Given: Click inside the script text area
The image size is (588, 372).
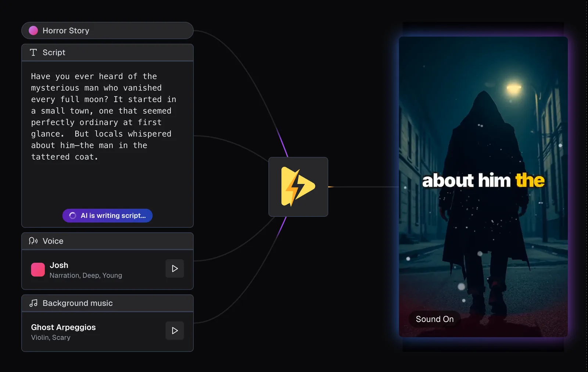Looking at the screenshot, I should [x=107, y=144].
